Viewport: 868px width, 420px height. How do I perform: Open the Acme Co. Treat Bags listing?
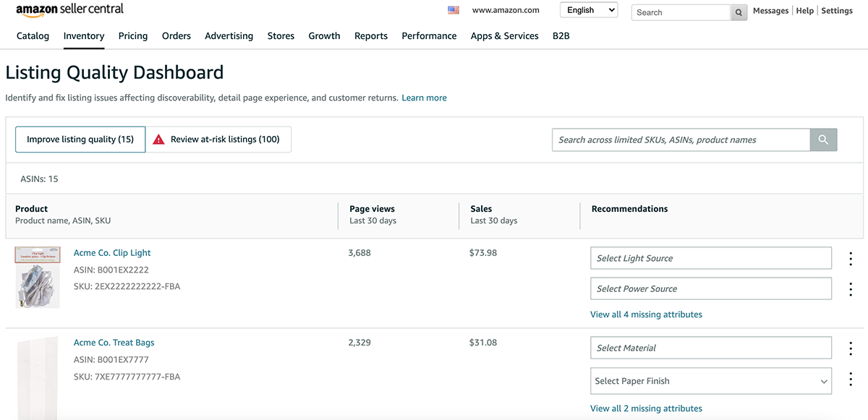coord(114,343)
